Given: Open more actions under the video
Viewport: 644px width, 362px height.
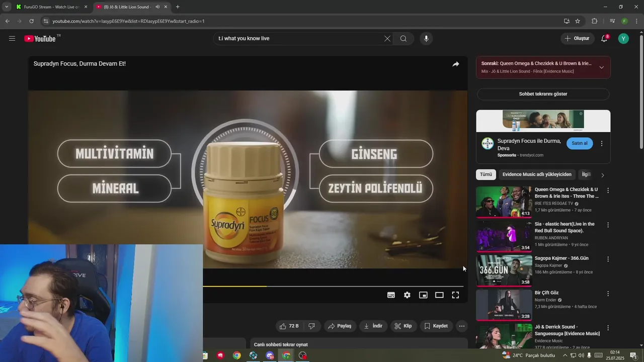Looking at the screenshot, I should pyautogui.click(x=462, y=326).
